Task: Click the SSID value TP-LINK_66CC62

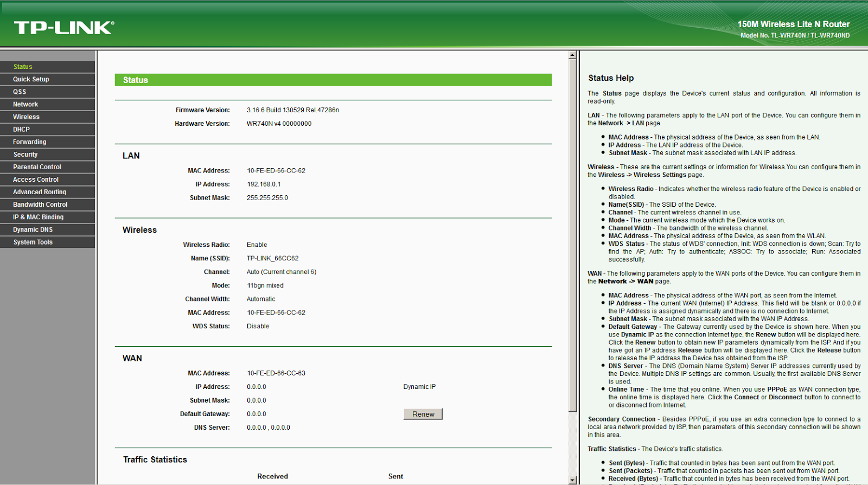Action: point(272,258)
